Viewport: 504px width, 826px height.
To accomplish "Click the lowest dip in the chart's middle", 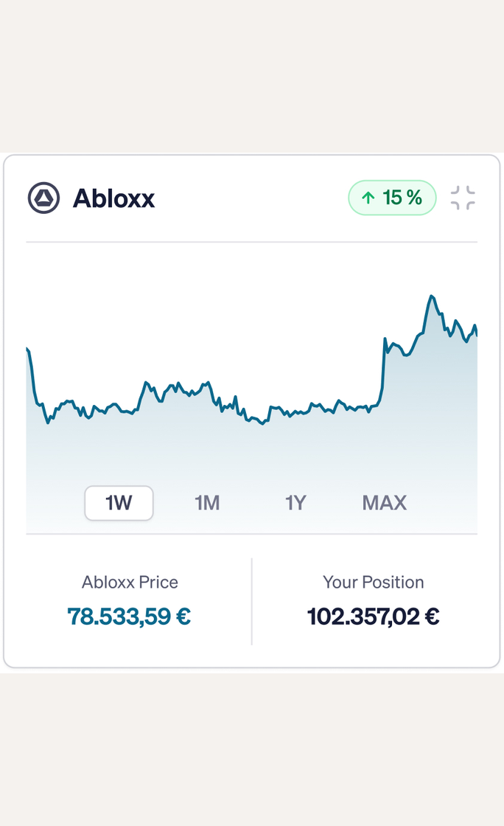I will (263, 423).
